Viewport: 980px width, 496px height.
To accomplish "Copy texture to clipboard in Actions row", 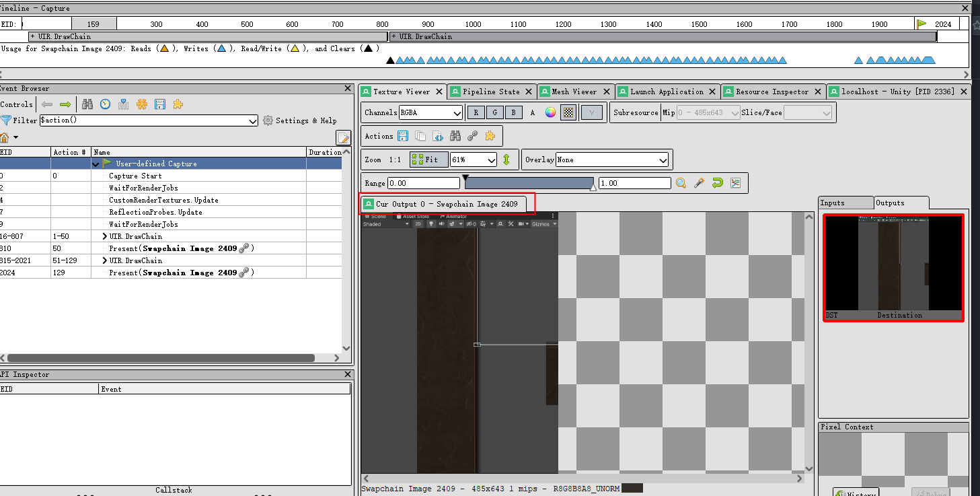I will coord(419,136).
